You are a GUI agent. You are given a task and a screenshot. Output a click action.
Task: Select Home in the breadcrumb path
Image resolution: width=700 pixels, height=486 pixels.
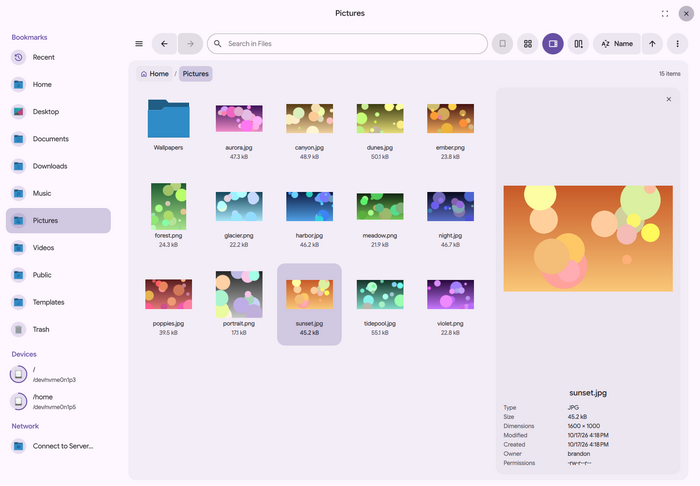point(154,74)
